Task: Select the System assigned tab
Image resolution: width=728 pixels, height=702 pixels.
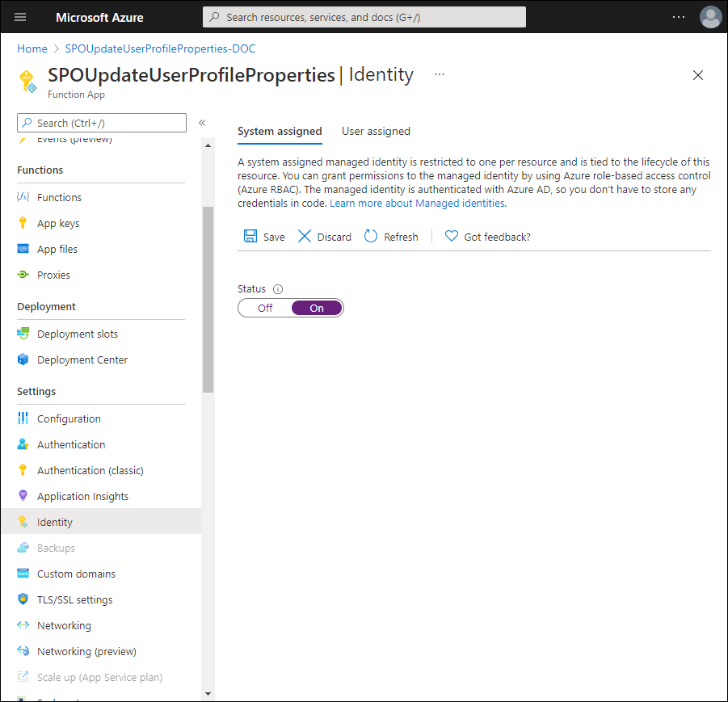Action: pyautogui.click(x=280, y=131)
